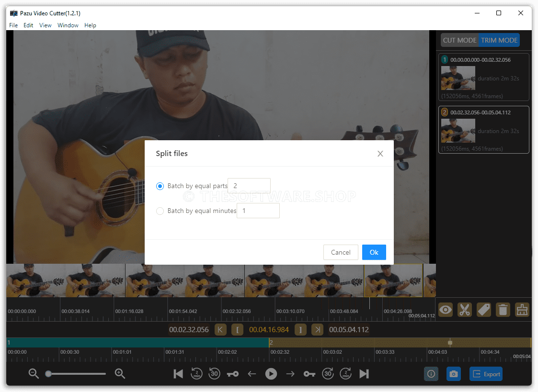Image resolution: width=538 pixels, height=392 pixels.
Task: Set segment end with the right bracket button
Action: (300, 330)
